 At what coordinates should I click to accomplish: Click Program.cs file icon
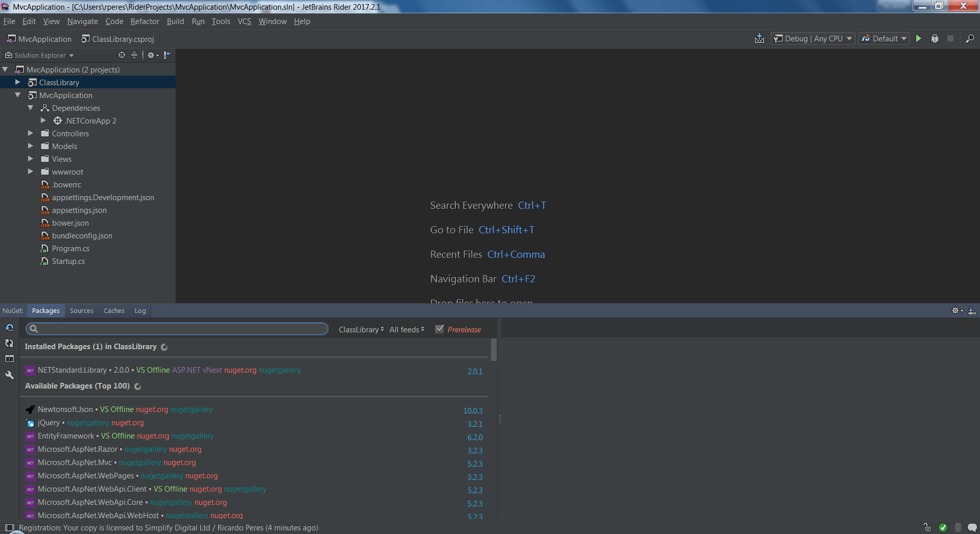45,249
